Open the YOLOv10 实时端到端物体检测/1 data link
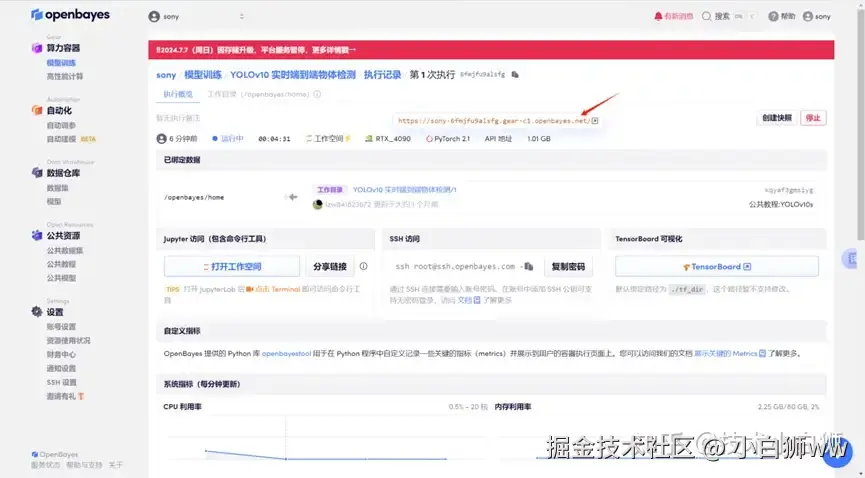The height and width of the screenshot is (478, 865). click(x=404, y=189)
